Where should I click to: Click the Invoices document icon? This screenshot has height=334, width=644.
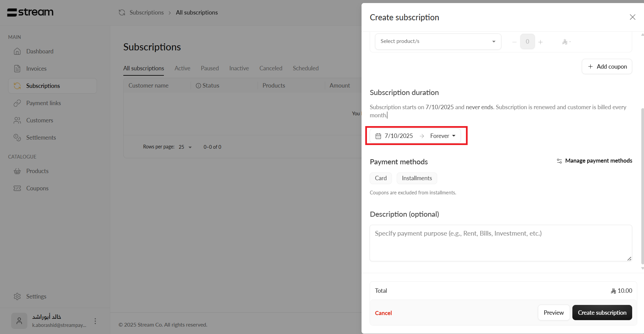click(x=17, y=69)
